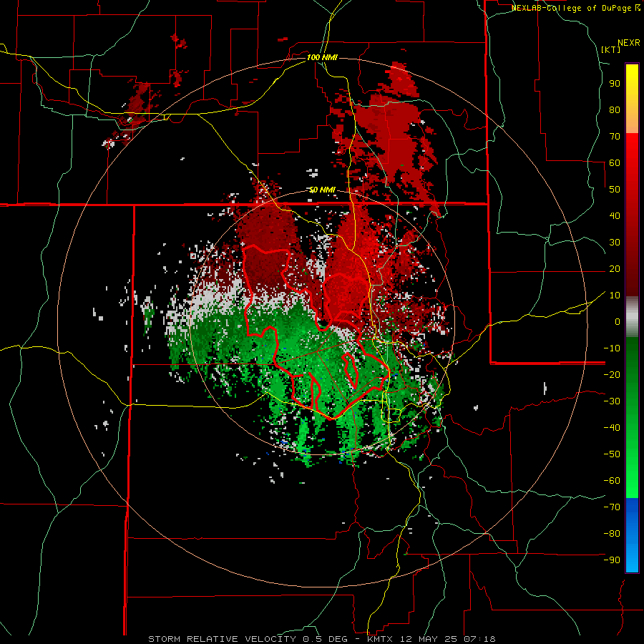Click the "-50" velocity scale label

[x=612, y=454]
